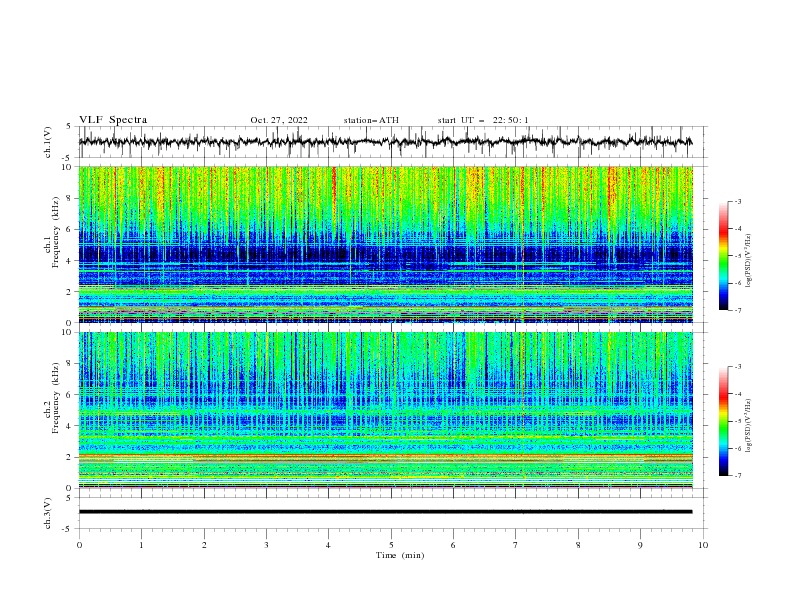Select the ch.2 colorbar "log(PSD)(V²/Hz)" label
792x612 pixels.
tap(749, 426)
